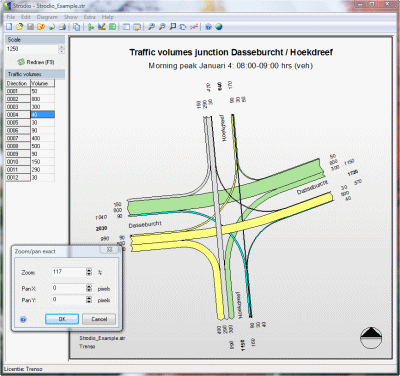Select volume cell for direction 0009

point(42,154)
